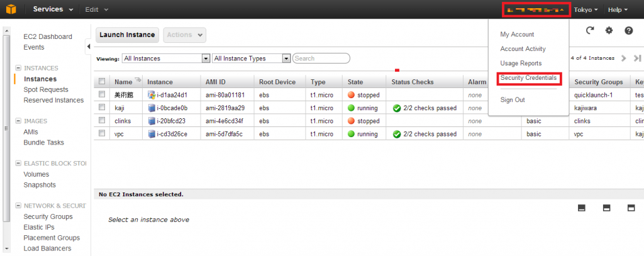Open Security Groups in the sidebar

48,216
